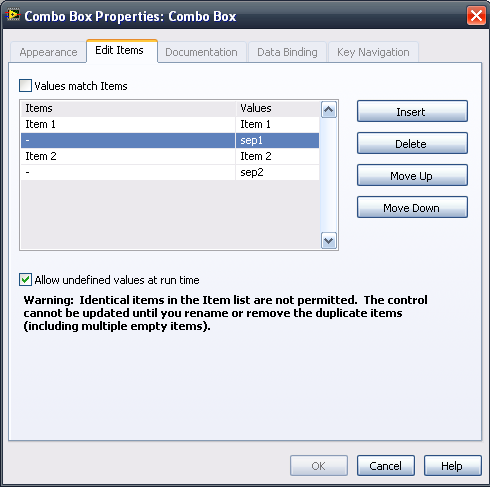This screenshot has height=487, width=490.
Task: Select the Key Navigation tab
Action: pyautogui.click(x=373, y=52)
